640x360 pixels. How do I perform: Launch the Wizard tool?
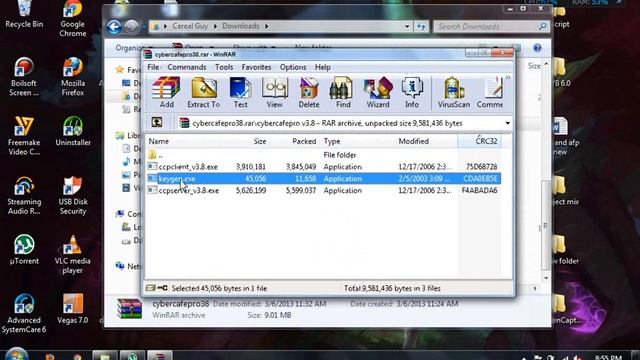pyautogui.click(x=378, y=92)
